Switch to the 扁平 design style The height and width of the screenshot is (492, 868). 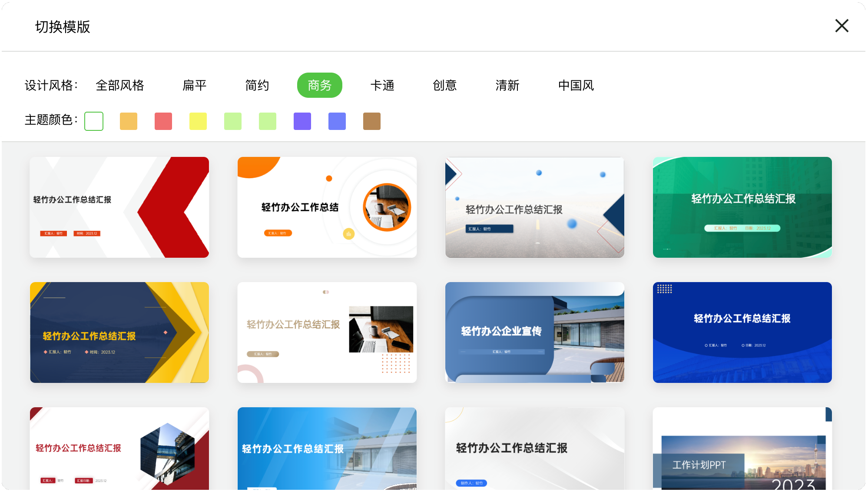tap(194, 85)
